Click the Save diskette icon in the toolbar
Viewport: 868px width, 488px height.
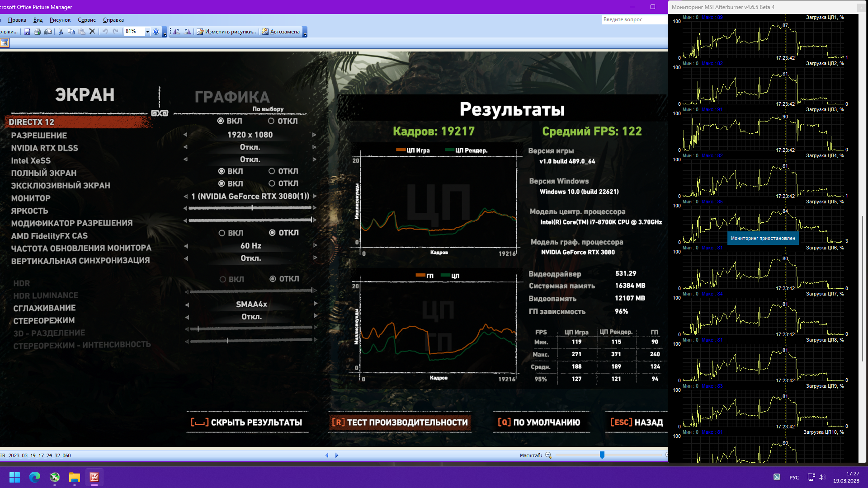(x=27, y=32)
